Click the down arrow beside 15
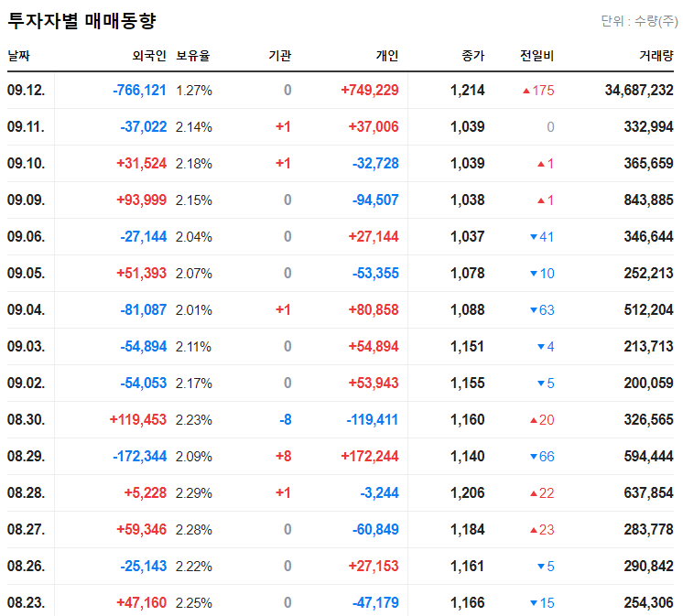Screen dimensions: 683x616 tap(534, 602)
